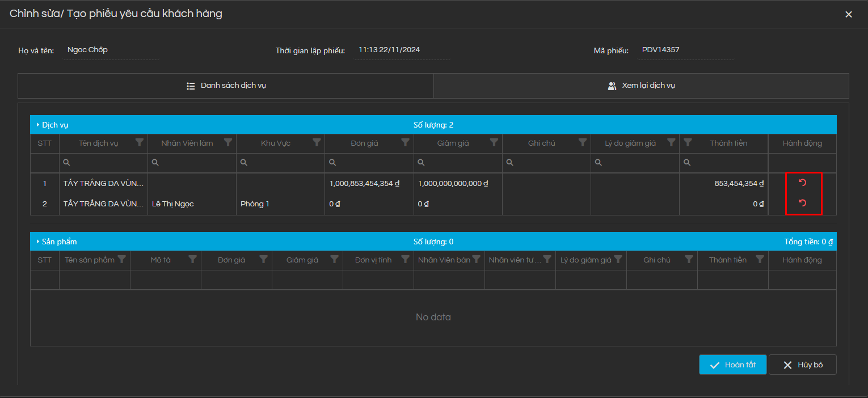Click undo icon for service row 1
Image resolution: width=868 pixels, height=398 pixels.
(x=802, y=183)
